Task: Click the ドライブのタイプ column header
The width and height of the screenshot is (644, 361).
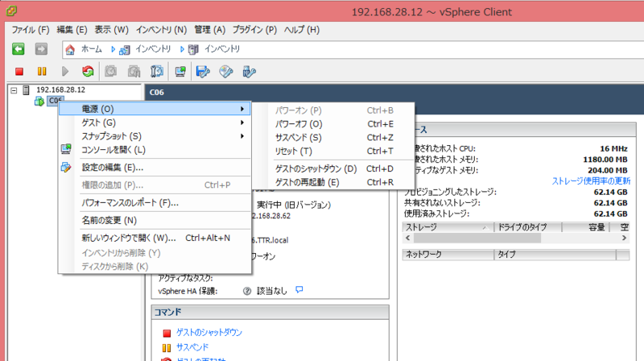Action: (x=528, y=227)
